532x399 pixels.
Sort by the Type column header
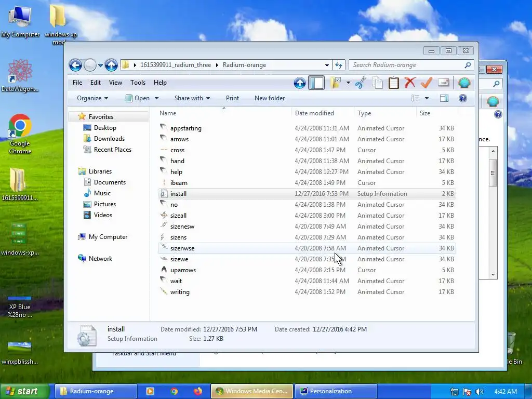coord(385,113)
